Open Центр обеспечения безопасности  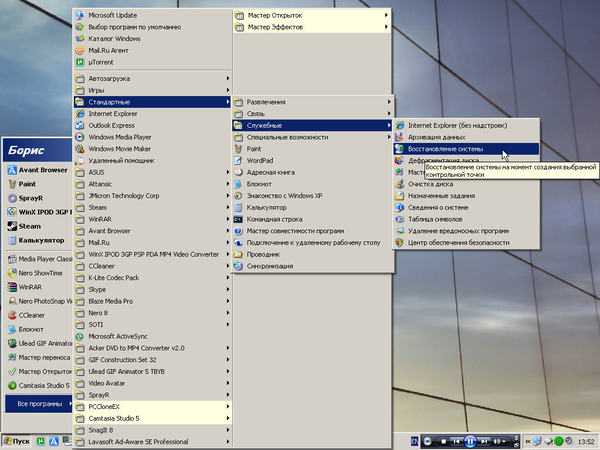point(466,243)
